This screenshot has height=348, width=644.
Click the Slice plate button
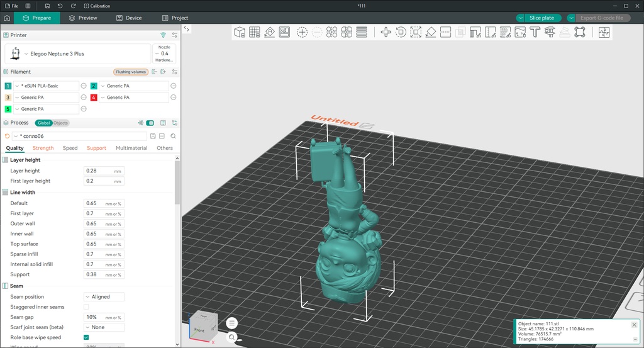point(541,18)
